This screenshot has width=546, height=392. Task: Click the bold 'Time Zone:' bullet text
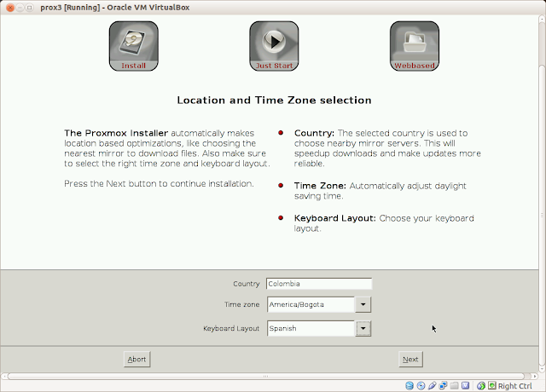(x=320, y=186)
